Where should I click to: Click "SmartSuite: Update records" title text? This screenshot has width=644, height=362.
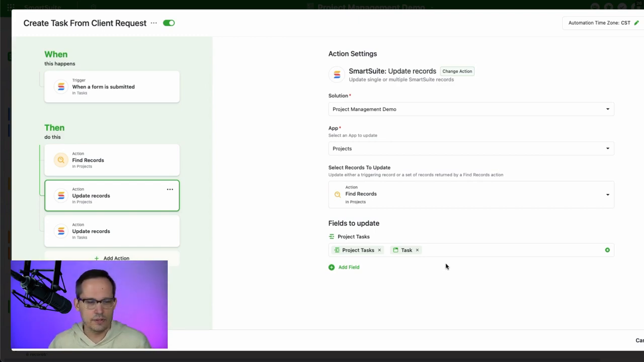click(x=392, y=71)
